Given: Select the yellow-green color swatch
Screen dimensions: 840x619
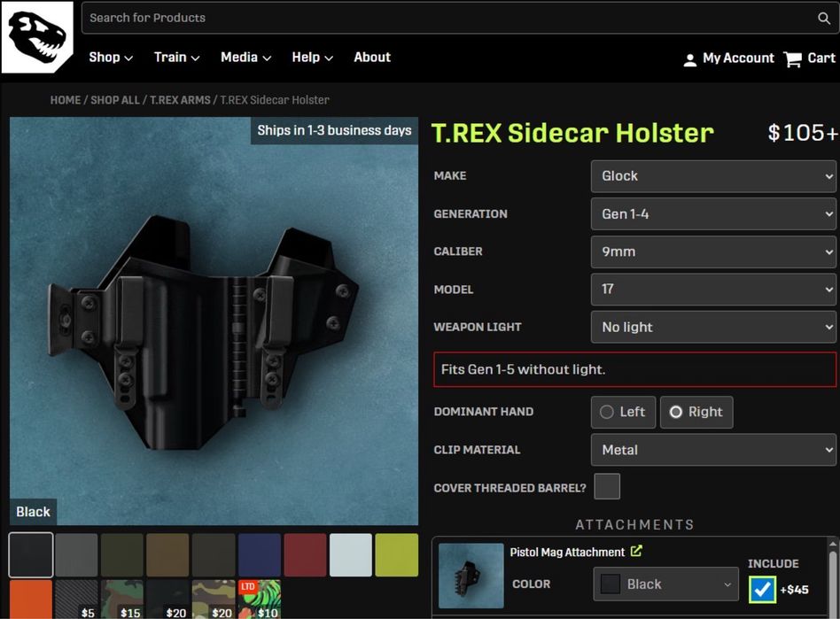Looking at the screenshot, I should [396, 554].
